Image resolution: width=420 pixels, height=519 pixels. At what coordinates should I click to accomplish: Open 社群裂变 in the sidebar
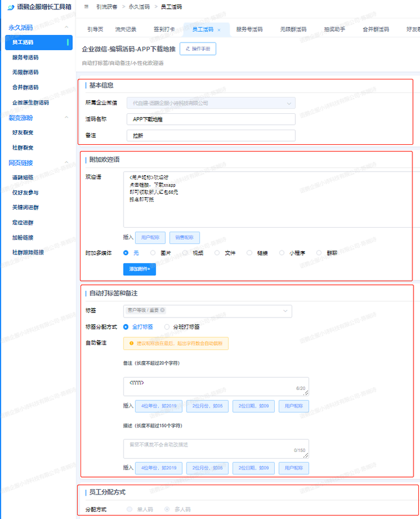[x=23, y=148]
